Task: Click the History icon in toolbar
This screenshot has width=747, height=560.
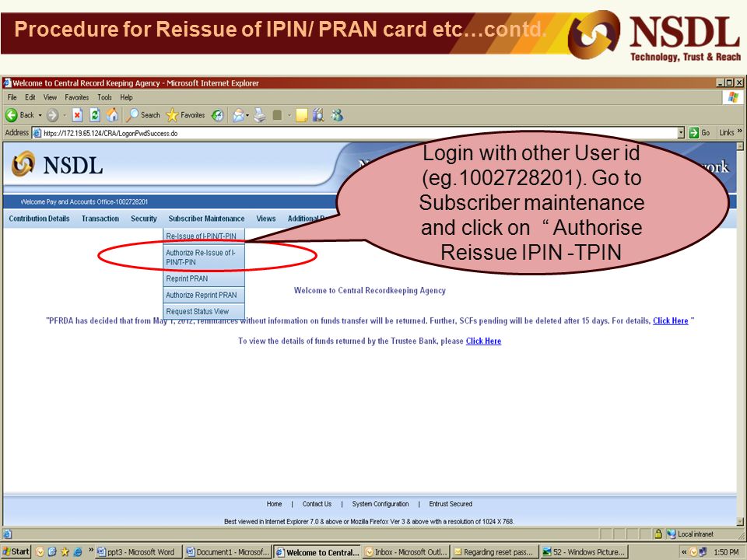Action: pyautogui.click(x=218, y=115)
